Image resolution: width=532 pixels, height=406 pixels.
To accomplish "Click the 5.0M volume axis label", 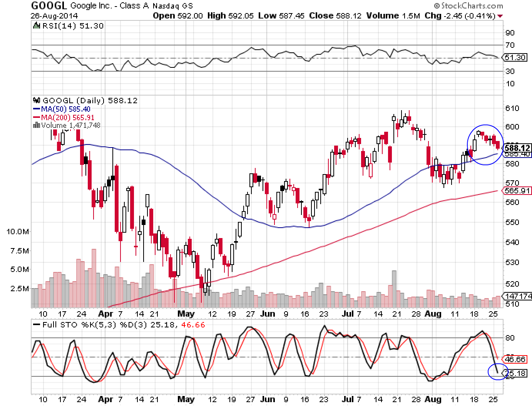I will coord(20,270).
